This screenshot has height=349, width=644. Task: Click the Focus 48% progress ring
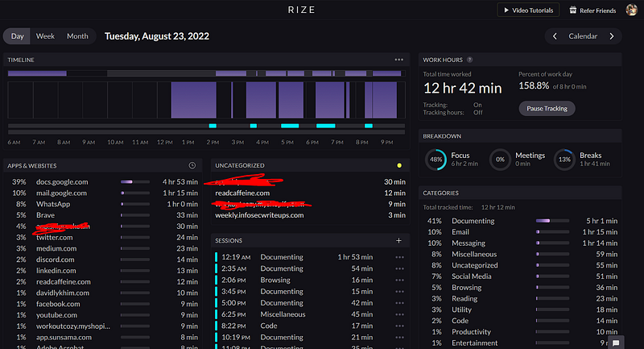(x=436, y=160)
